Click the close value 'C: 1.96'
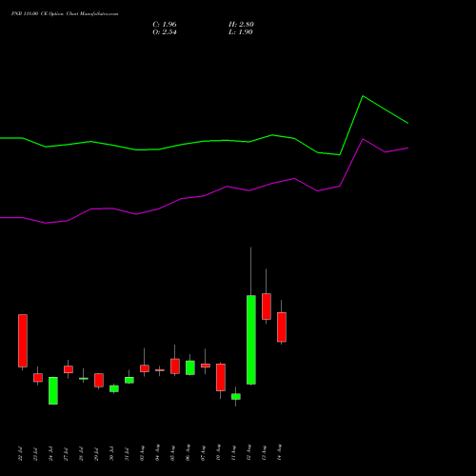The image size is (476, 476). pyautogui.click(x=165, y=25)
